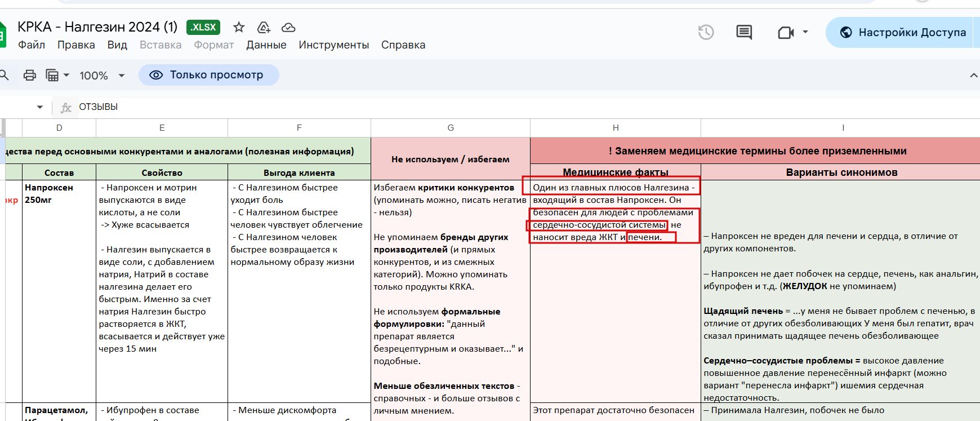Screen dimensions: 980x421
Task: Click the document title КРКА - Налгезин 2024
Action: click(x=97, y=27)
